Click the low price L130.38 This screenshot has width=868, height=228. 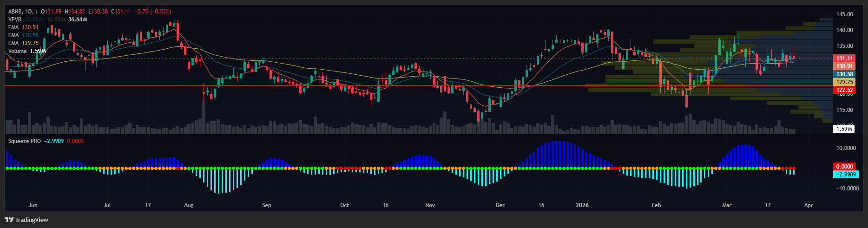[x=98, y=12]
